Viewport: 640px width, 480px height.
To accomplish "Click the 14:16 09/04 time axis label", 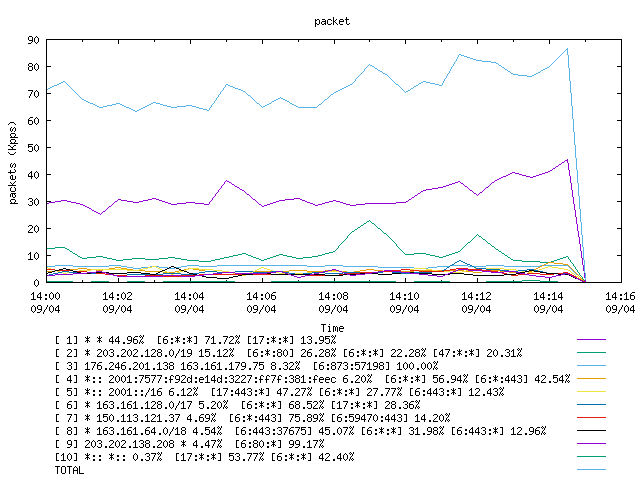I will coord(620,302).
